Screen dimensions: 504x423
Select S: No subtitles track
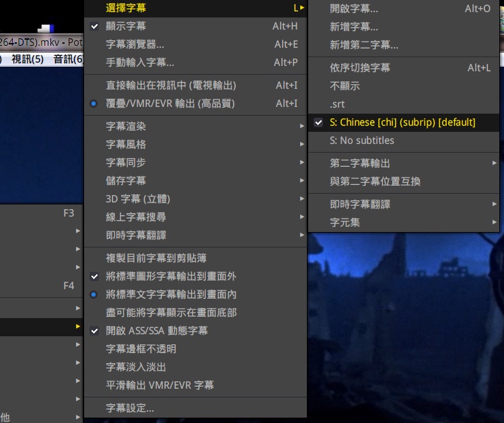coord(404,141)
